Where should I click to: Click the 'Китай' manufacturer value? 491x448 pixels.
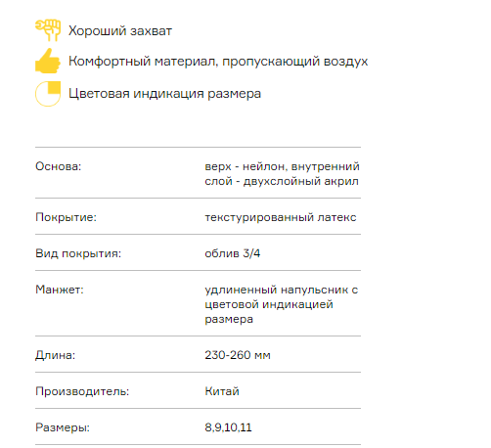(222, 391)
